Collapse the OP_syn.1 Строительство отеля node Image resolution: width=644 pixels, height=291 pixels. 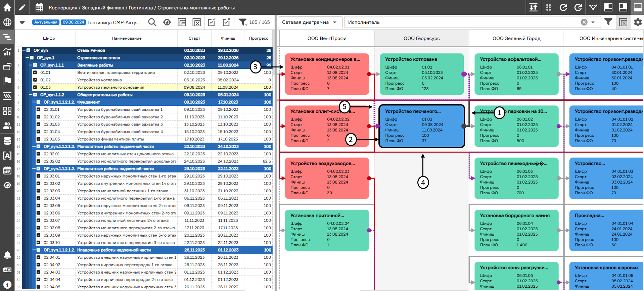click(x=27, y=58)
